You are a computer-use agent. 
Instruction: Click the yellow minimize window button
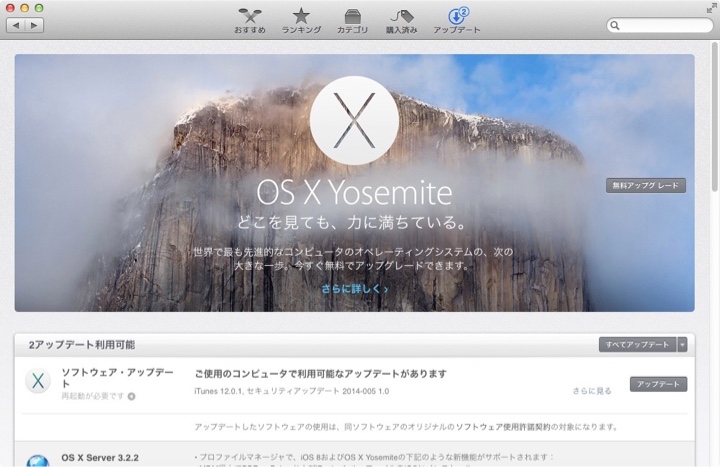(x=24, y=8)
